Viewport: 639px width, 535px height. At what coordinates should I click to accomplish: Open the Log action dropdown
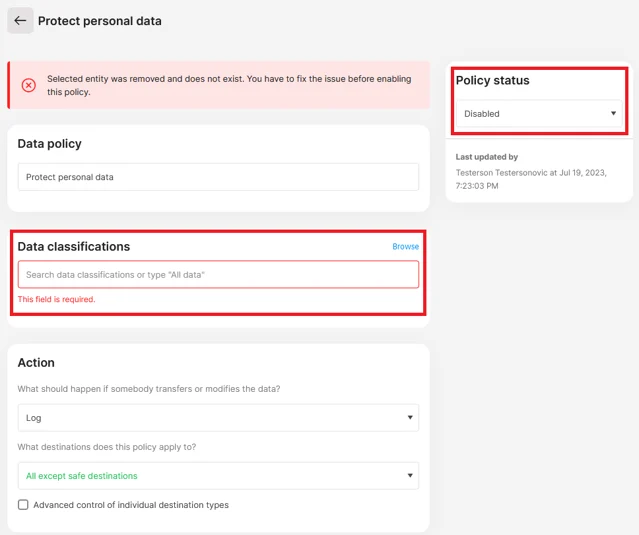(217, 418)
